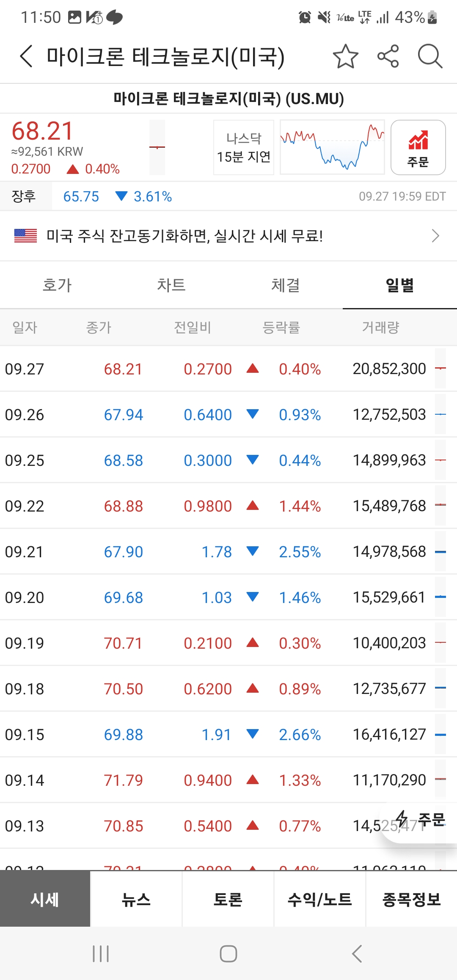This screenshot has width=457, height=980.
Task: Tap chevron on real-time quote banner
Action: pyautogui.click(x=435, y=236)
